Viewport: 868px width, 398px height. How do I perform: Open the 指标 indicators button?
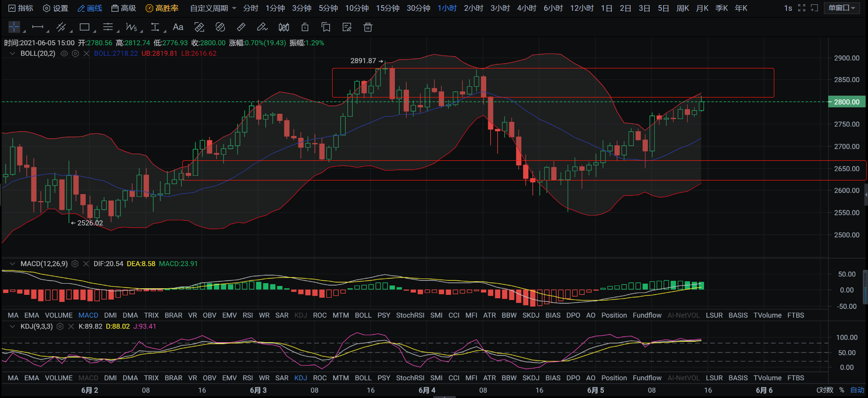click(21, 8)
